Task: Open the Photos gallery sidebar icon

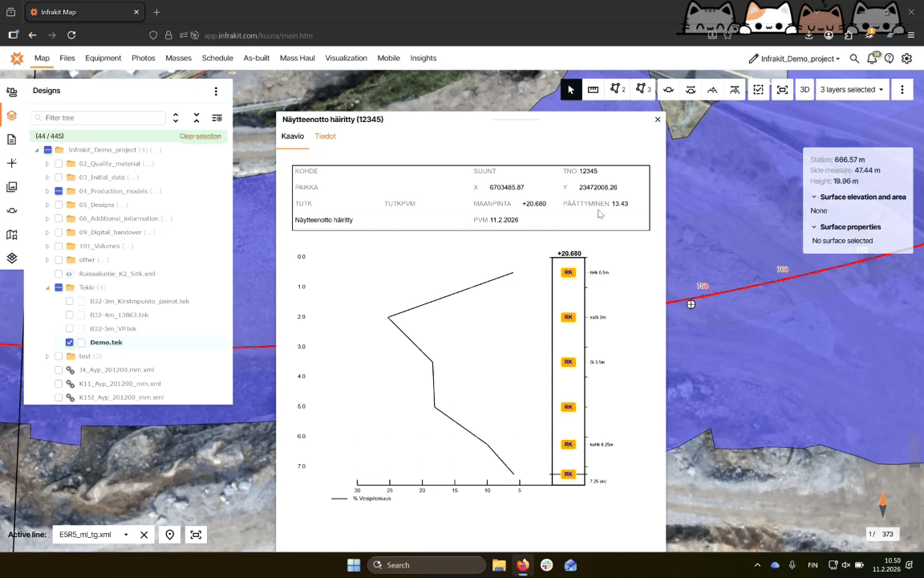Action: click(x=12, y=187)
